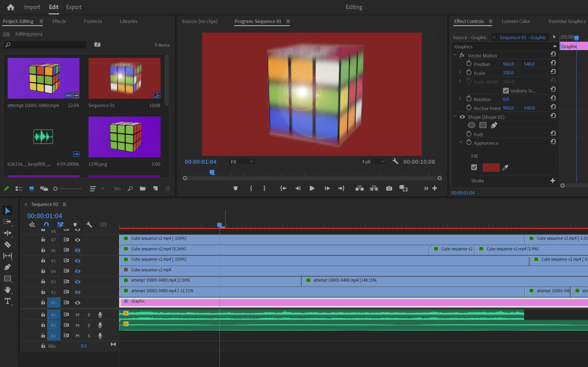Screen dimensions: 588x367
Task: Open the Full playback resolution dropdown
Action: [373, 162]
